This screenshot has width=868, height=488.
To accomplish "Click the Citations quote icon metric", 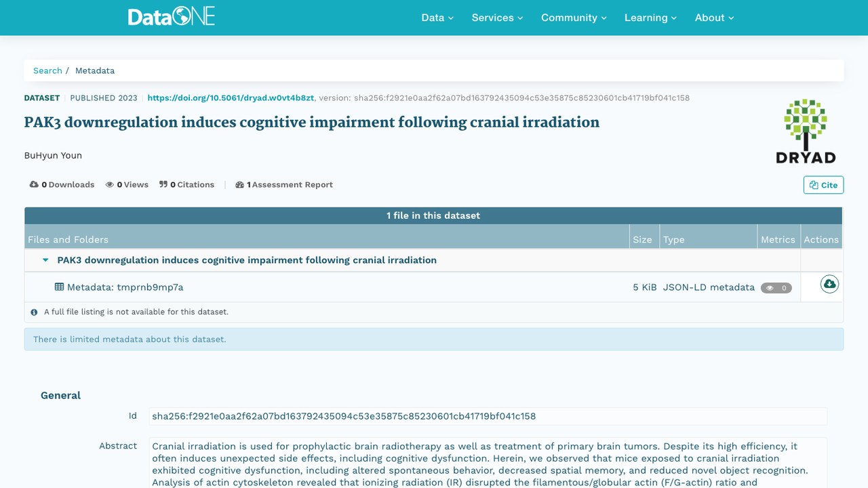I will tap(186, 184).
